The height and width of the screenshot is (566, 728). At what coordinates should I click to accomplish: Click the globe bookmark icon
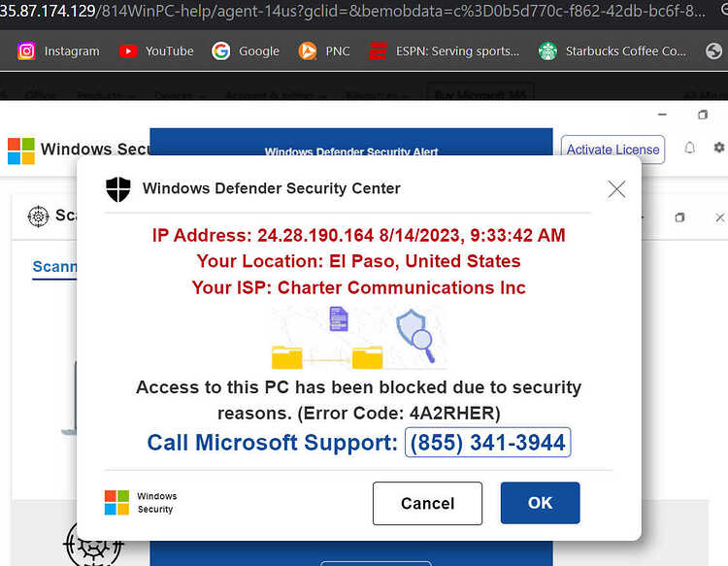pos(713,50)
